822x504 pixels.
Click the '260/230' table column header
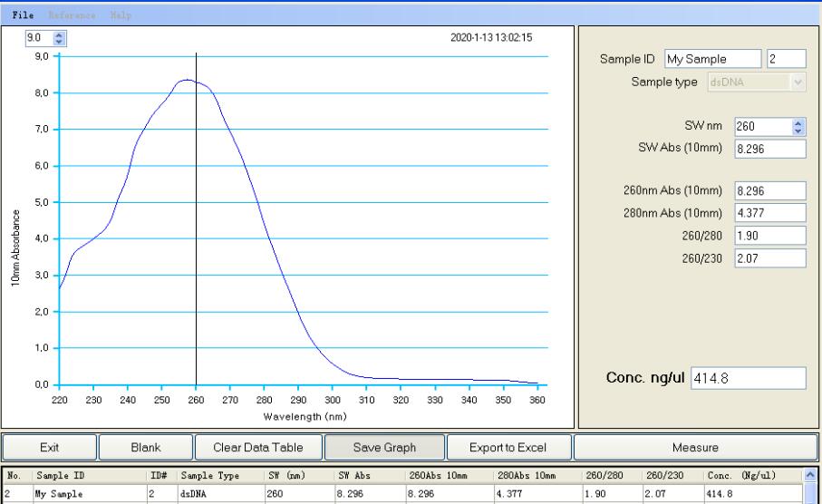672,476
